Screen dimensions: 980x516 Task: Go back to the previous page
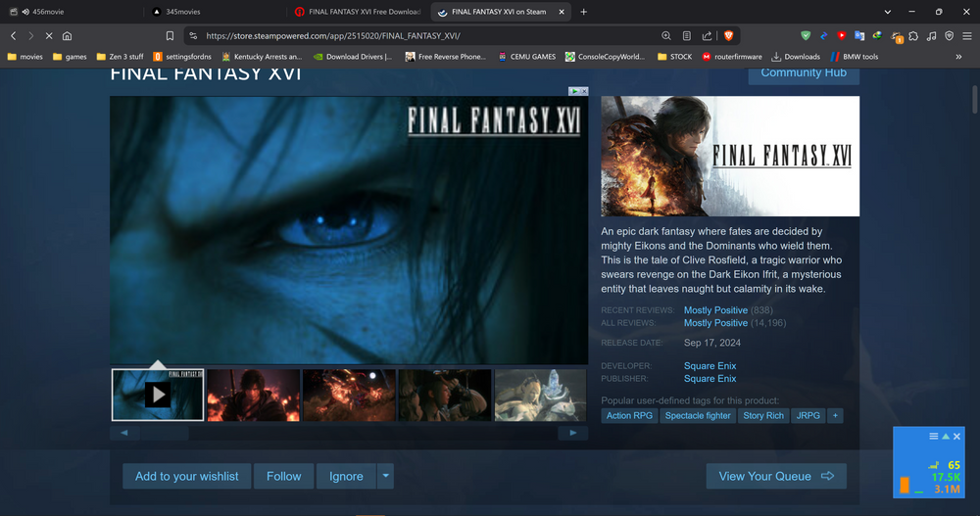click(x=13, y=36)
